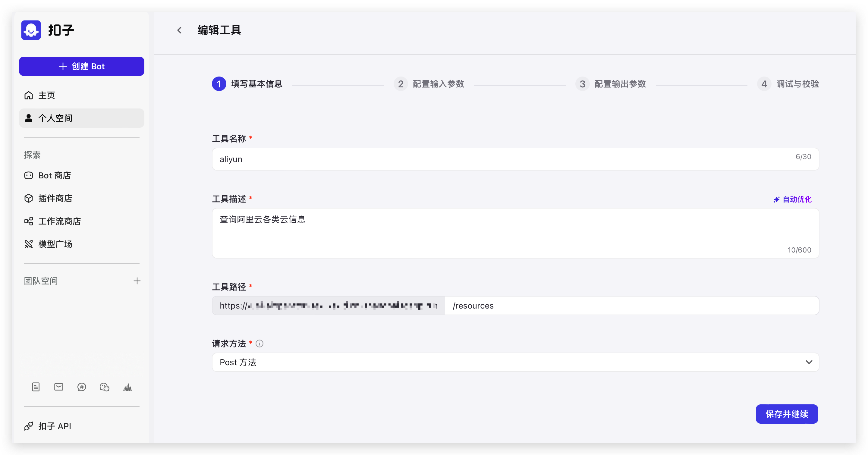This screenshot has width=868, height=455.
Task: Click the dropdown chevron arrow for request method
Action: [x=809, y=362]
